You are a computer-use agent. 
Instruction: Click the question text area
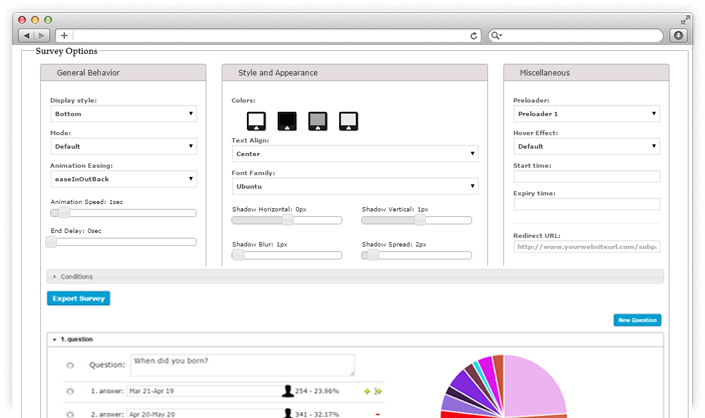(x=242, y=365)
